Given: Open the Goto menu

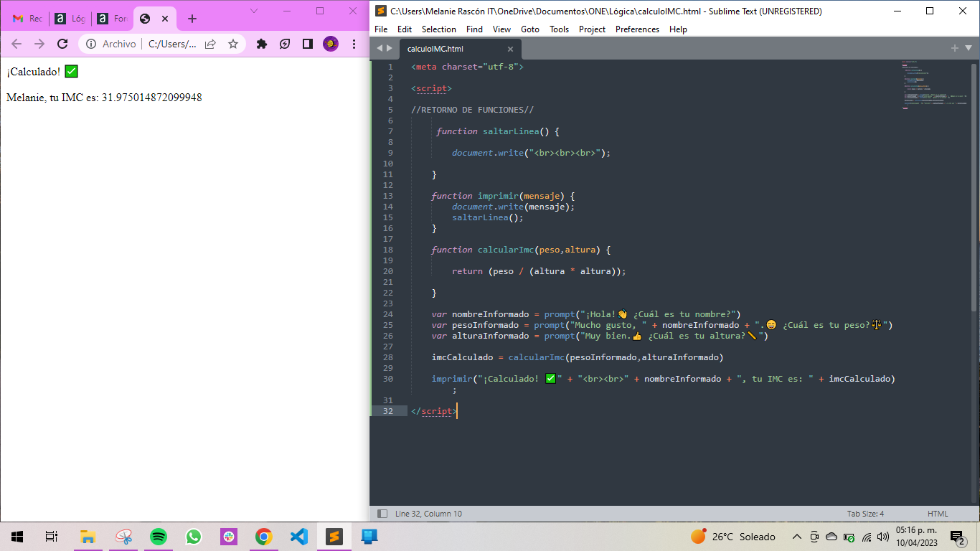Looking at the screenshot, I should pyautogui.click(x=530, y=29).
